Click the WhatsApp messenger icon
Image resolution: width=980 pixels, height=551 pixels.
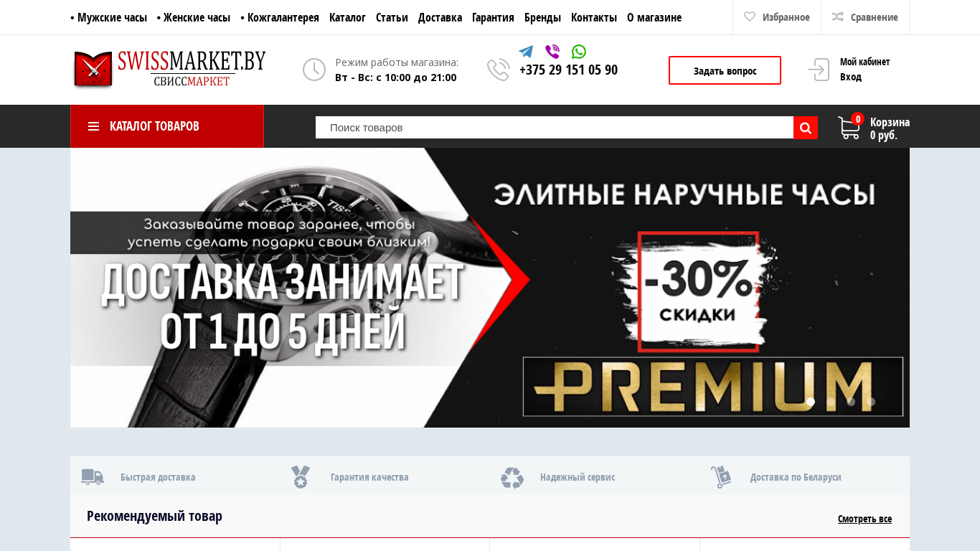(x=579, y=52)
